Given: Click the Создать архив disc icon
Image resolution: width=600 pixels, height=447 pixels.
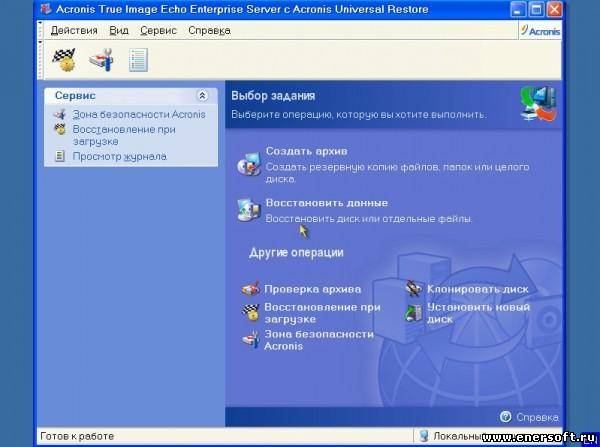Looking at the screenshot, I should tap(249, 164).
